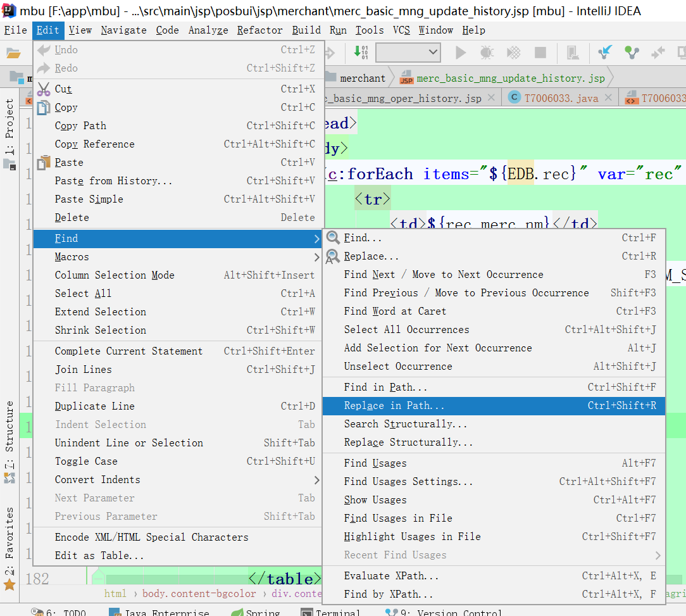The height and width of the screenshot is (616, 686).
Task: Select Toggle Case menu item
Action: [x=178, y=462]
